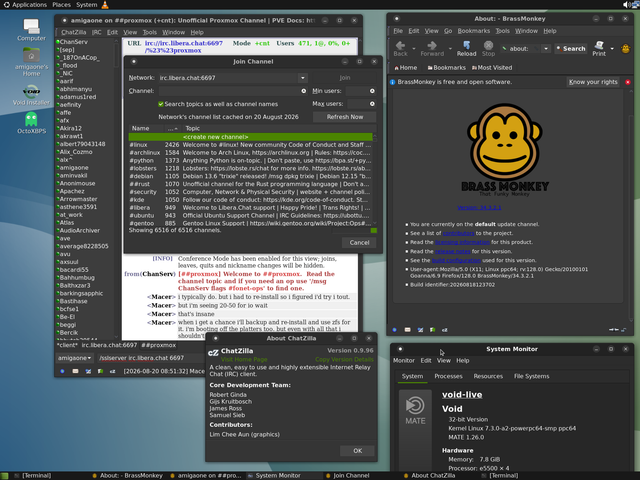Open the URL bar history dropdown
This screenshot has width=640, height=480.
[546, 49]
